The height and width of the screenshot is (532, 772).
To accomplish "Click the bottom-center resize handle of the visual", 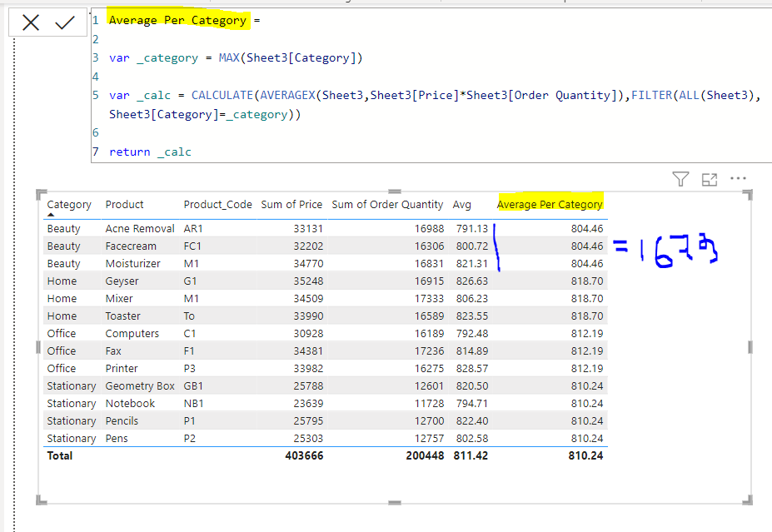I will click(x=395, y=503).
